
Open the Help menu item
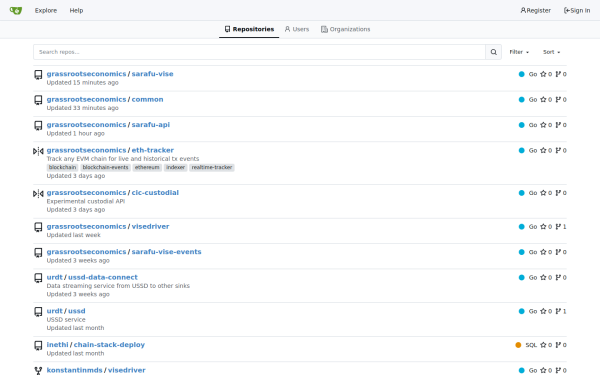pyautogui.click(x=76, y=10)
